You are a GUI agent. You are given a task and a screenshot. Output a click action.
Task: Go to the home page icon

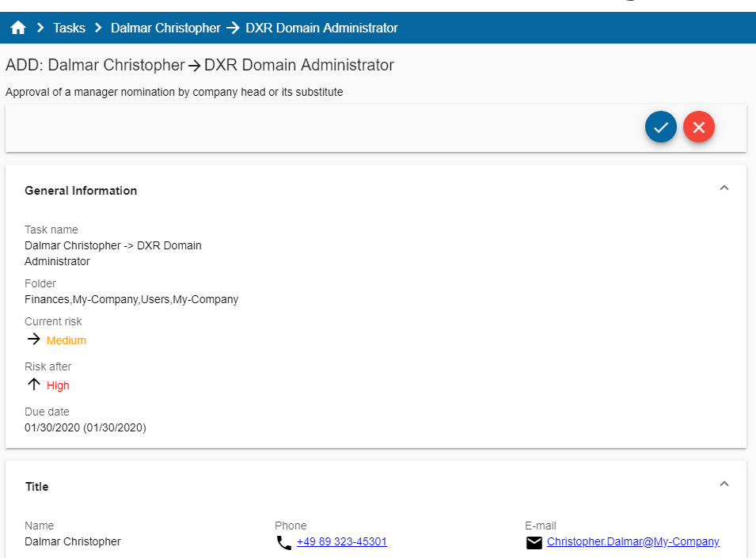click(18, 28)
